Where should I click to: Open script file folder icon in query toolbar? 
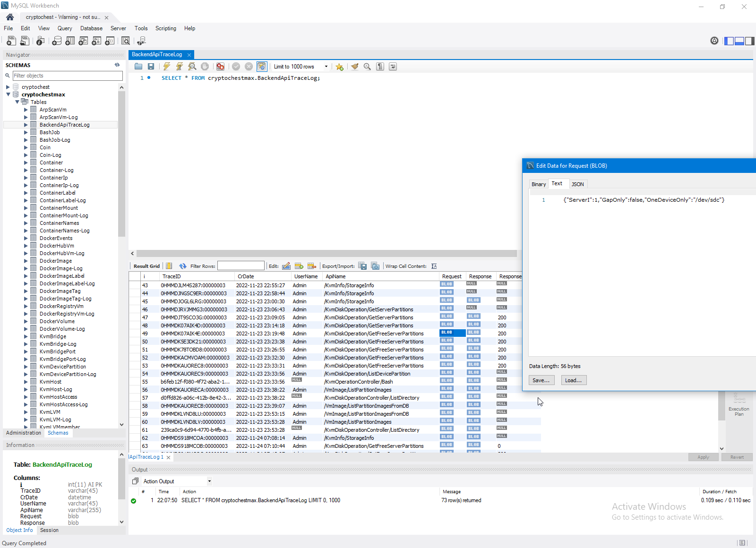click(x=138, y=67)
